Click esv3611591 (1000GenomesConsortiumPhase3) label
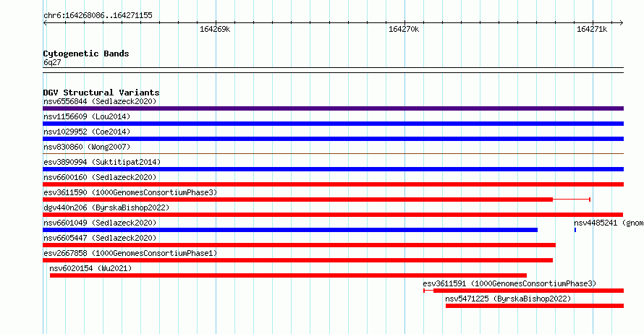Screen dimensions: 644x334 (509, 283)
